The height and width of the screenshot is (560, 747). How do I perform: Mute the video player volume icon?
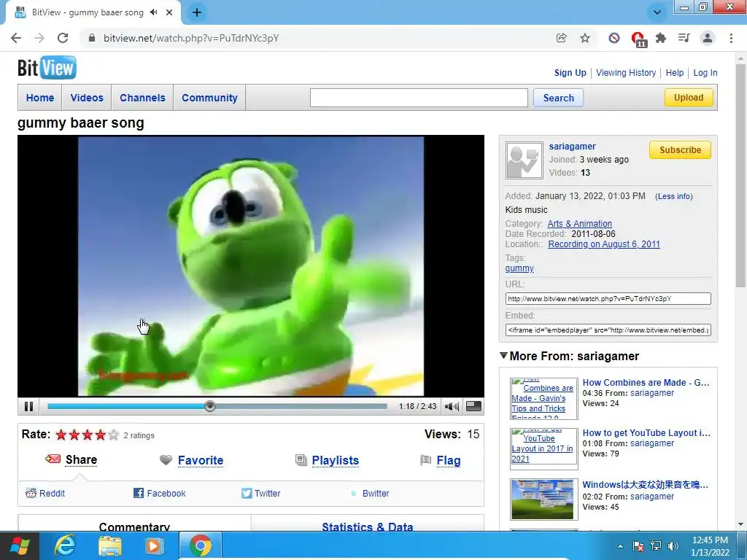[452, 406]
